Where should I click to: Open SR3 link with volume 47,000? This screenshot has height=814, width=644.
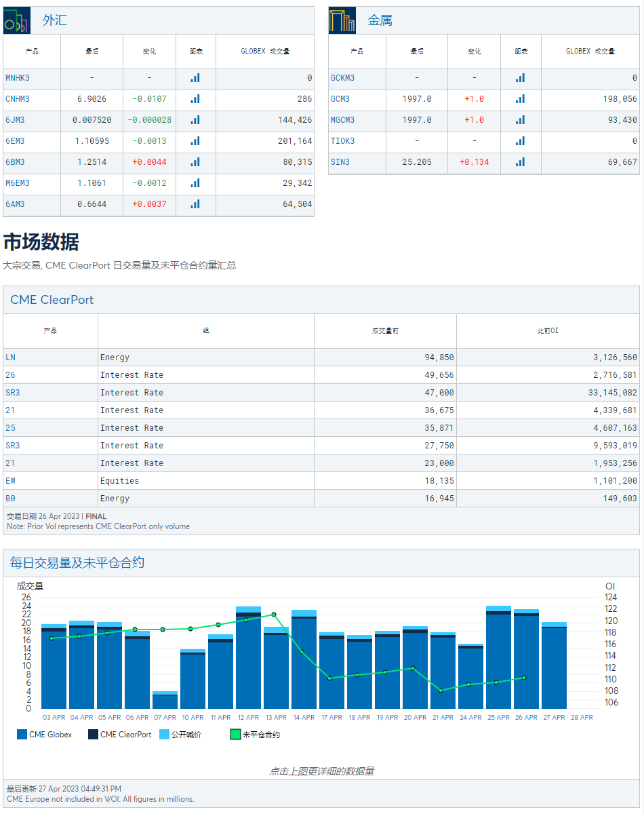click(13, 393)
